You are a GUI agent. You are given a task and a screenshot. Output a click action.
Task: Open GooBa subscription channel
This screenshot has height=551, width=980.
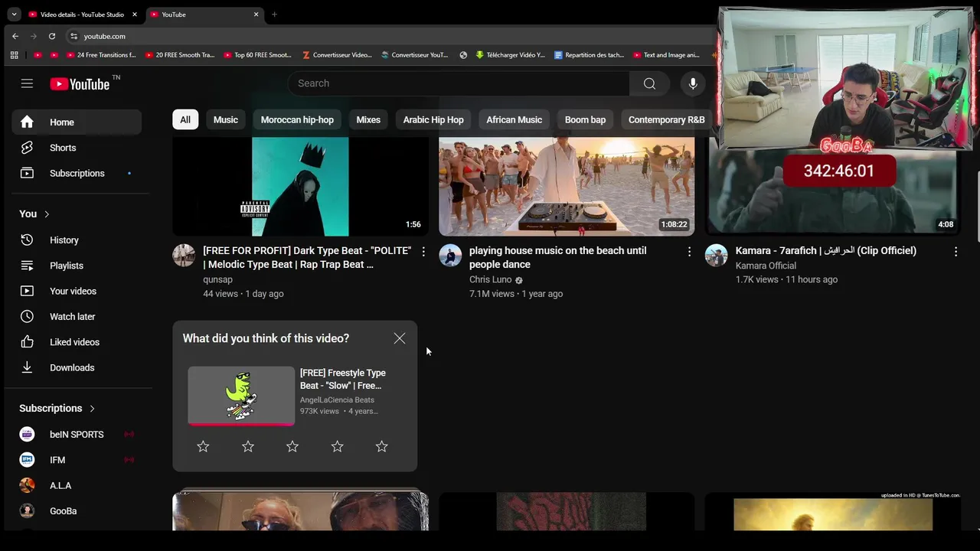(x=77, y=511)
